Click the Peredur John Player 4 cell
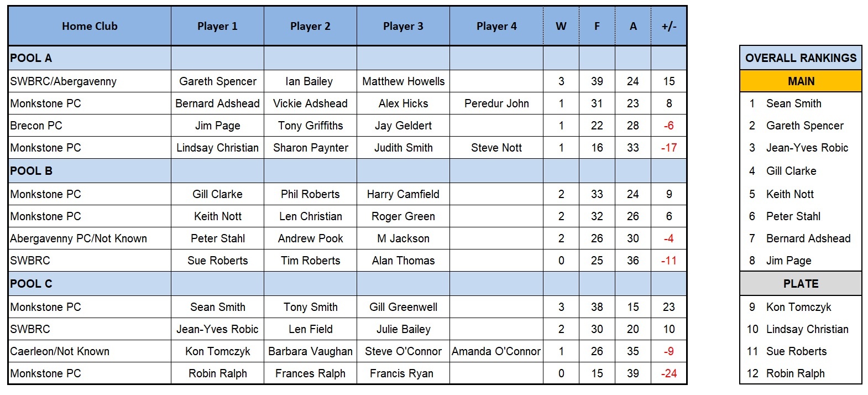Image resolution: width=868 pixels, height=395 pixels. point(496,103)
